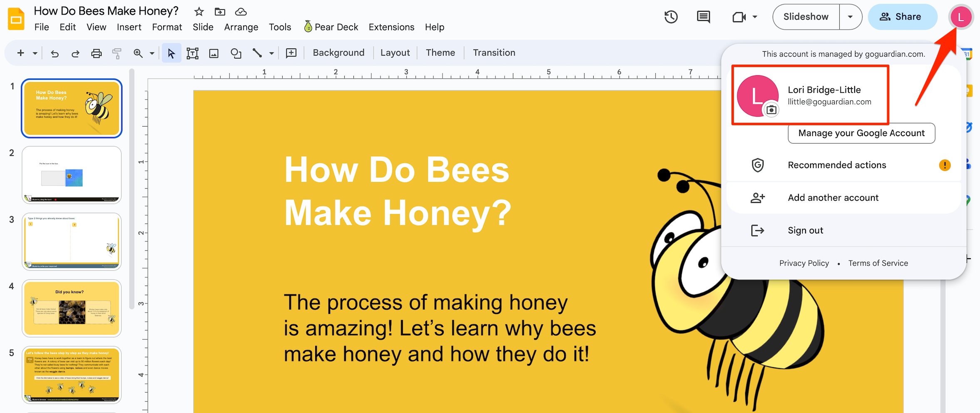This screenshot has height=413, width=980.
Task: Open the File menu
Action: (41, 27)
